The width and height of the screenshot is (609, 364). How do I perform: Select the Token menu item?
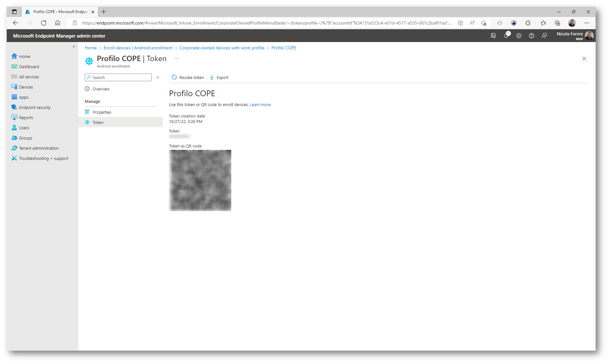[120, 122]
